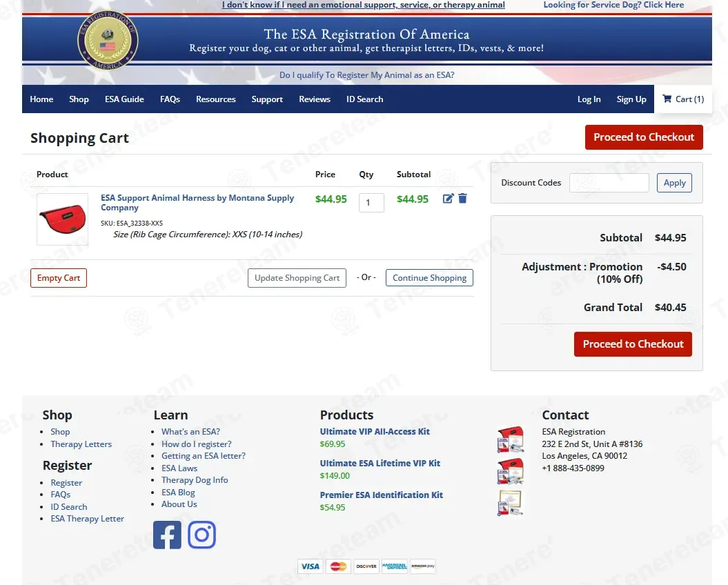Screen dimensions: 728x585
Task: Click the Grand Total $40.45 value
Action: pyautogui.click(x=671, y=308)
